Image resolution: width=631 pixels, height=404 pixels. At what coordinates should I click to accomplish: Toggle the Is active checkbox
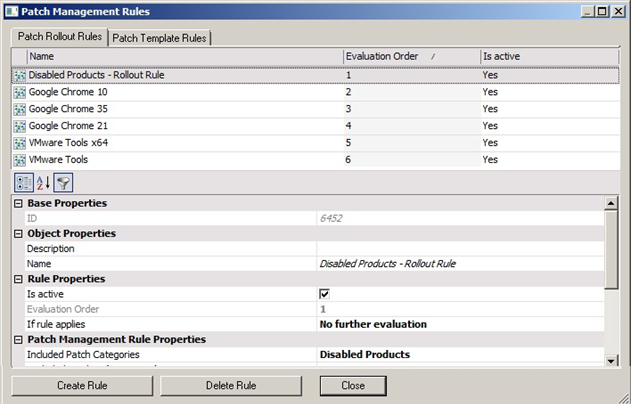point(324,294)
